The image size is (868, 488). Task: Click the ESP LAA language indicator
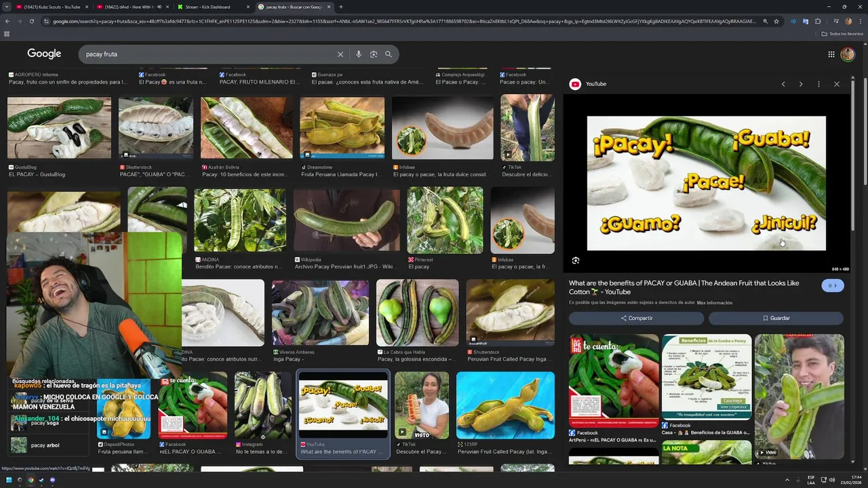(x=811, y=480)
